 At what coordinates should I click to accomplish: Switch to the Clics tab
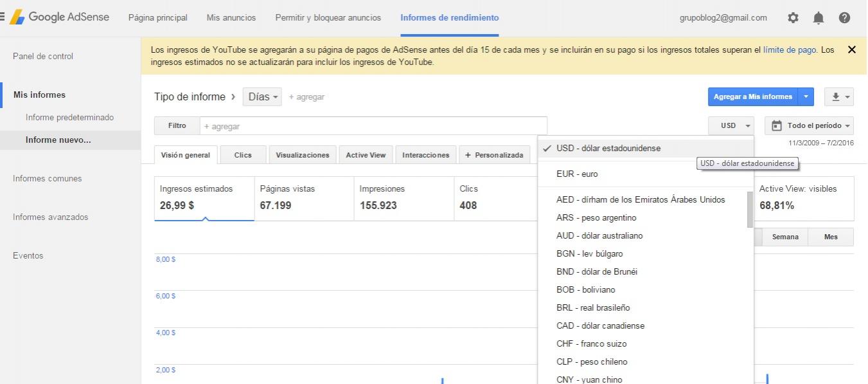click(243, 155)
